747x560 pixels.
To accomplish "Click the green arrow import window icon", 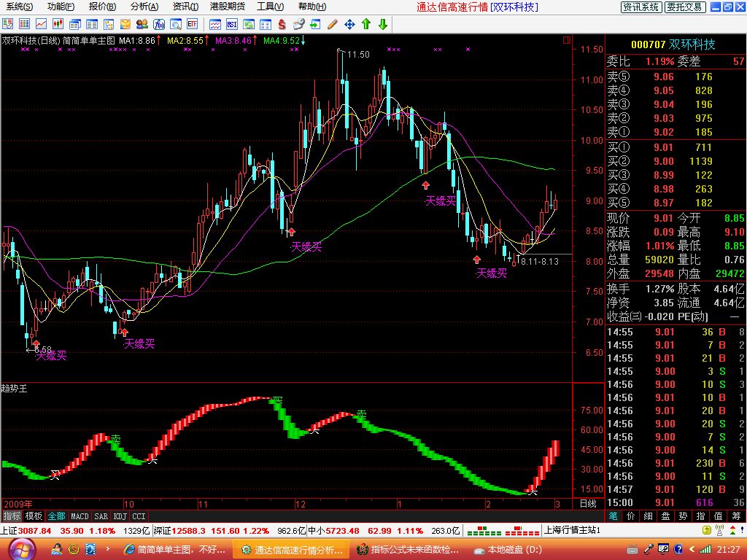I will [315, 24].
